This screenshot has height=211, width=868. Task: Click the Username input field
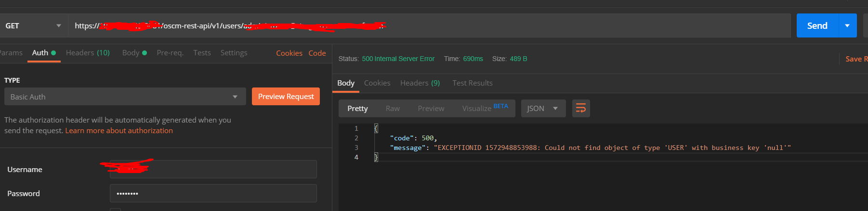point(213,169)
